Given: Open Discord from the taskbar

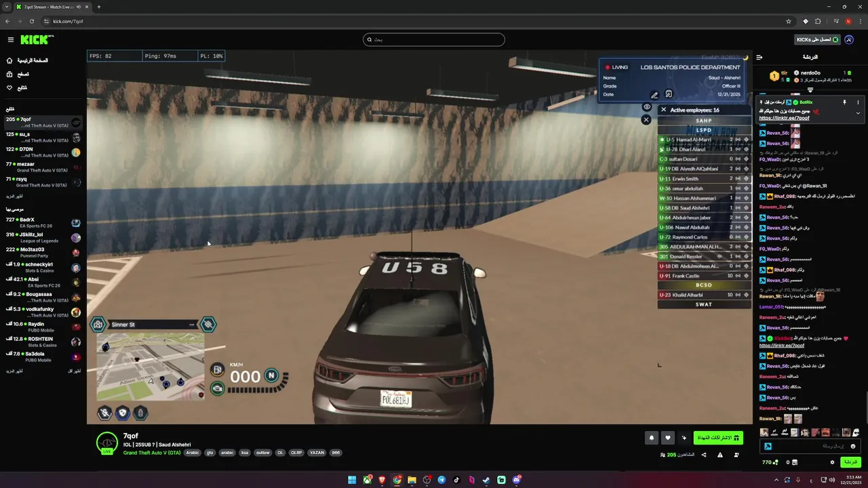Looking at the screenshot, I should pos(516,480).
